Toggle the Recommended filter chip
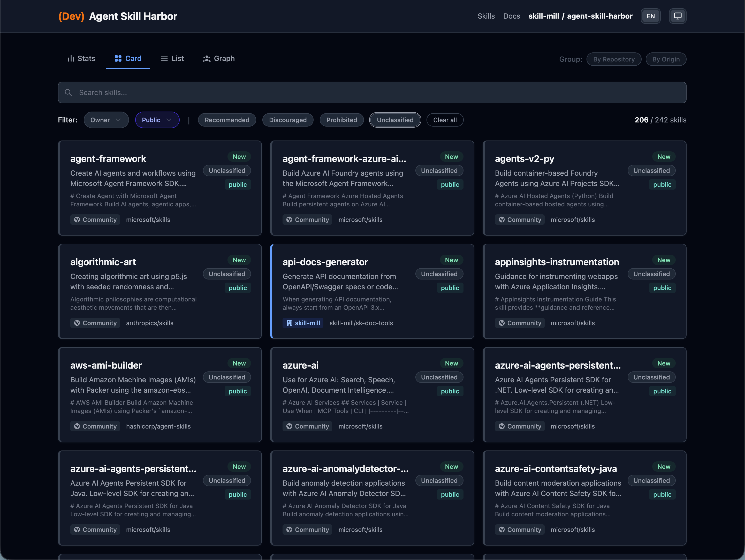The height and width of the screenshot is (560, 745). 227,120
